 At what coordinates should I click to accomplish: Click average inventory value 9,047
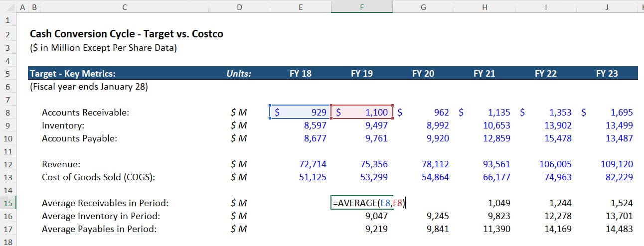click(x=376, y=216)
